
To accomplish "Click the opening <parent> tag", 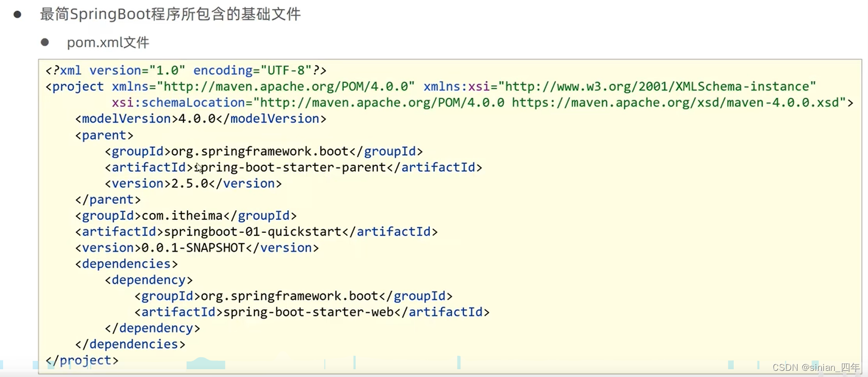I will point(104,135).
